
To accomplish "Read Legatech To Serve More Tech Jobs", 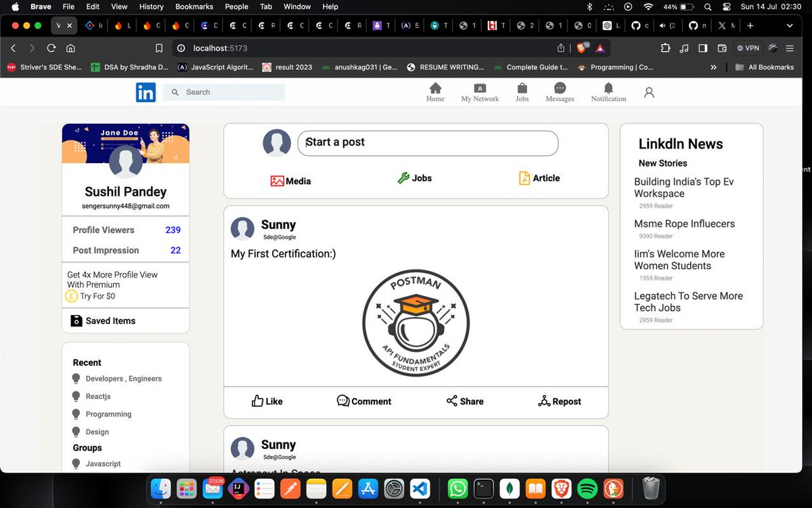I will pos(688,301).
